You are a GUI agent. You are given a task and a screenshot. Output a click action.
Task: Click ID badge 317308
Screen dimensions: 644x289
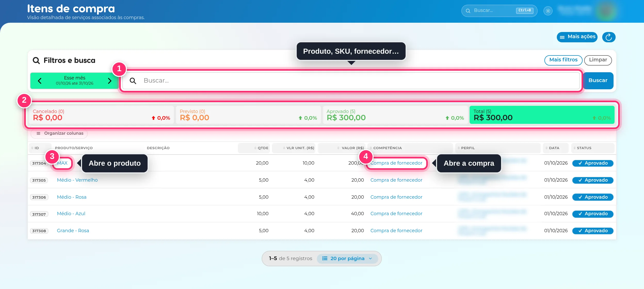pos(39,231)
